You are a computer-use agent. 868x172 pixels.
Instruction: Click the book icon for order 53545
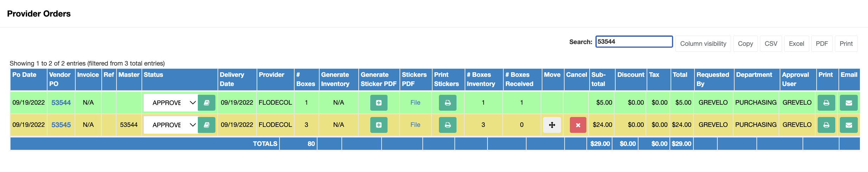207,125
